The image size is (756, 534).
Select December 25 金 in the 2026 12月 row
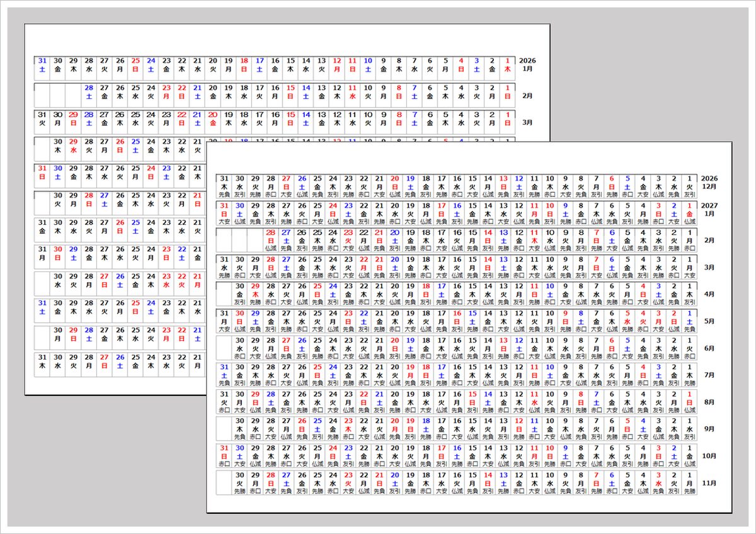pos(317,183)
